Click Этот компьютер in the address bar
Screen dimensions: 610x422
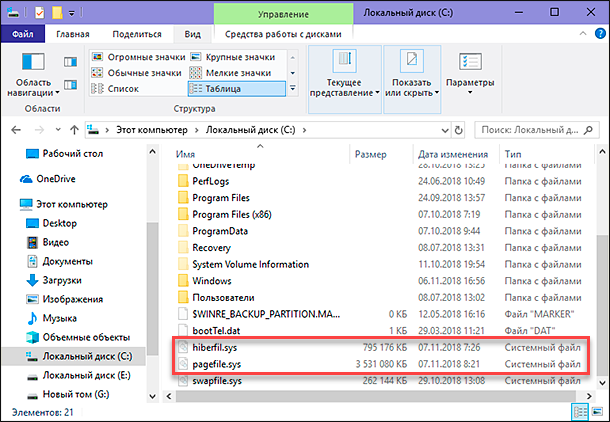[x=152, y=130]
